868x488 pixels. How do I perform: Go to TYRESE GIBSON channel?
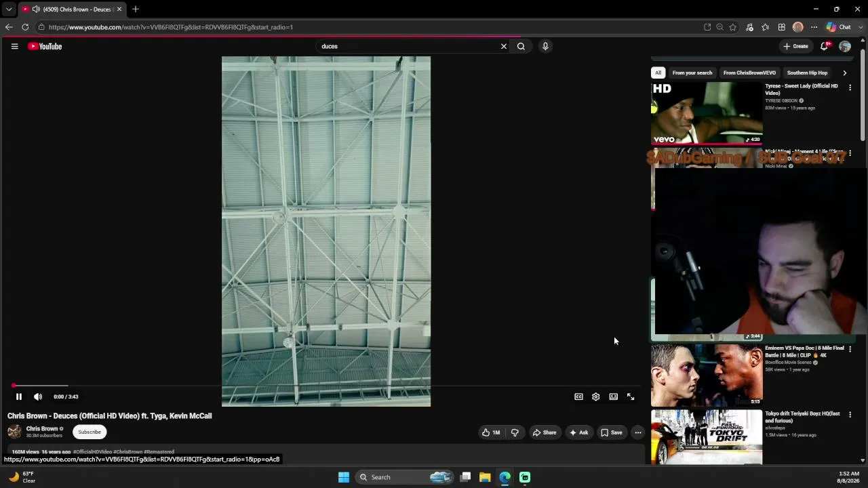click(x=781, y=100)
